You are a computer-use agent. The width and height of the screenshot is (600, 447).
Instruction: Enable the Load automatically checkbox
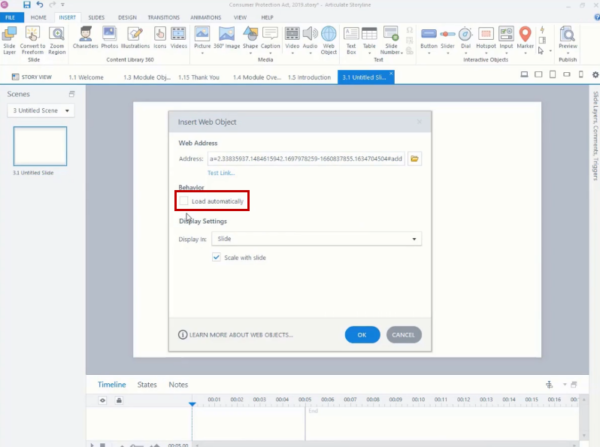click(x=184, y=202)
